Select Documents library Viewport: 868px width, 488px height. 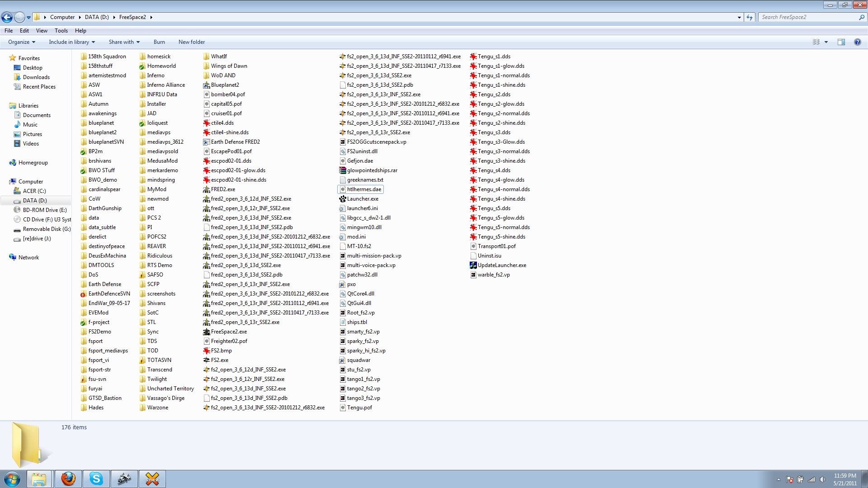pos(37,115)
